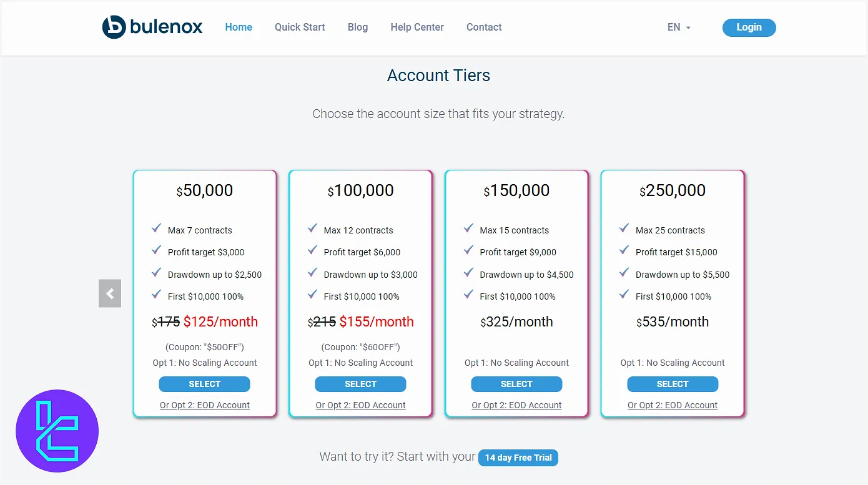Click checkmark beside Max 7 contracts
868x485 pixels.
(157, 229)
